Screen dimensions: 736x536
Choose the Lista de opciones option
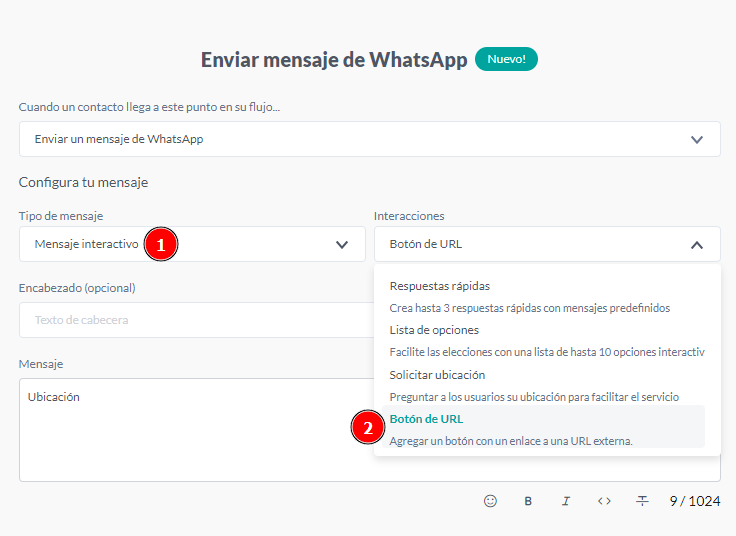434,330
